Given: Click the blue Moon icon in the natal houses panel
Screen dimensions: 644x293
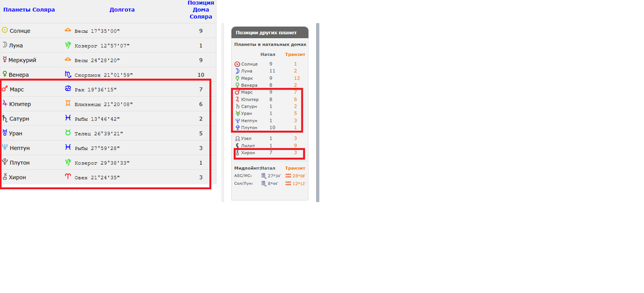Looking at the screenshot, I should (237, 71).
